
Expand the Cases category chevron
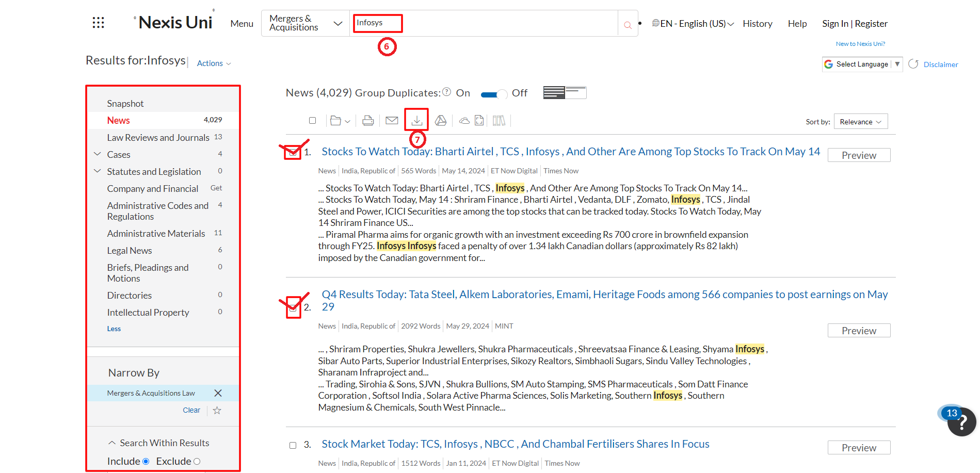pyautogui.click(x=97, y=154)
